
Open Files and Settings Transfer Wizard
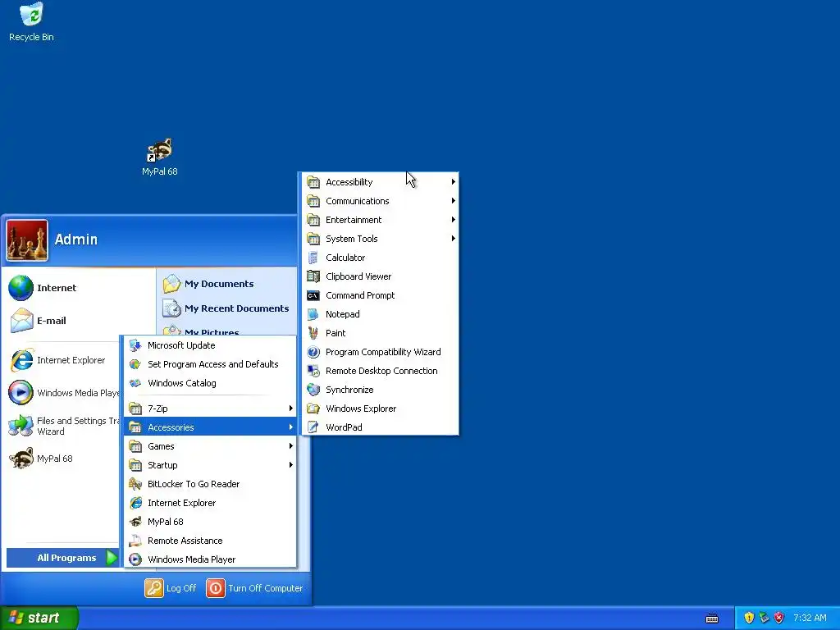62,426
